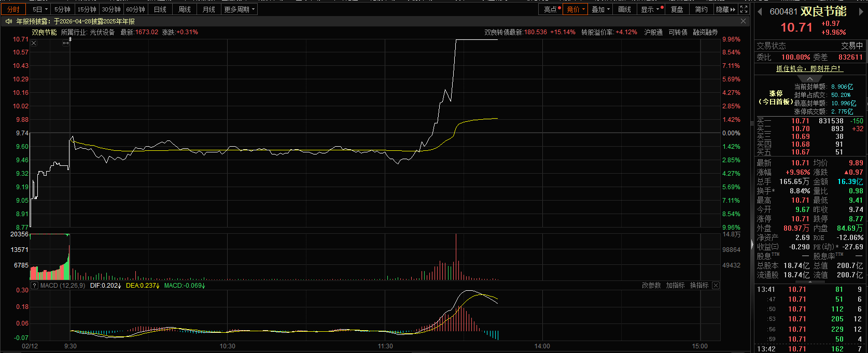Toggle the 简约 simple view mode

[701, 9]
